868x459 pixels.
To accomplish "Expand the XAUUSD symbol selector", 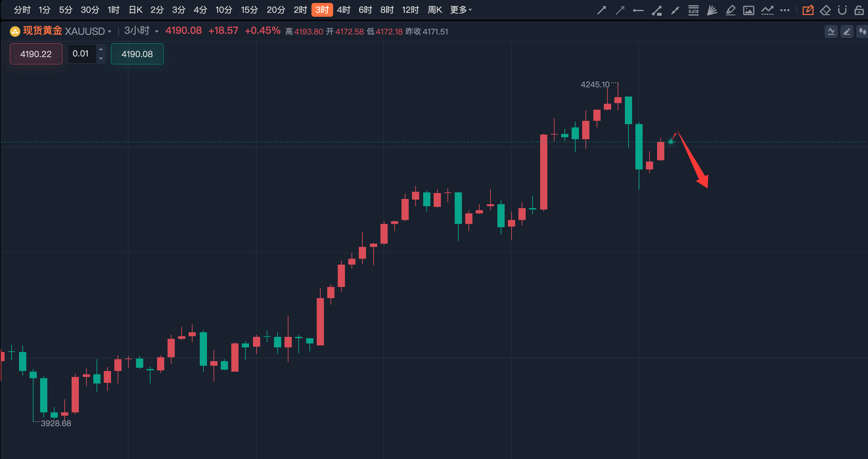I will coord(88,31).
